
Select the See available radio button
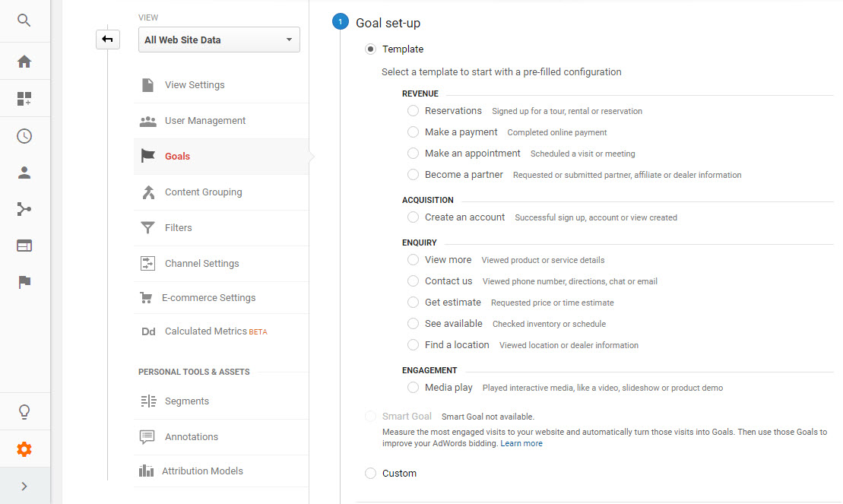tap(413, 324)
